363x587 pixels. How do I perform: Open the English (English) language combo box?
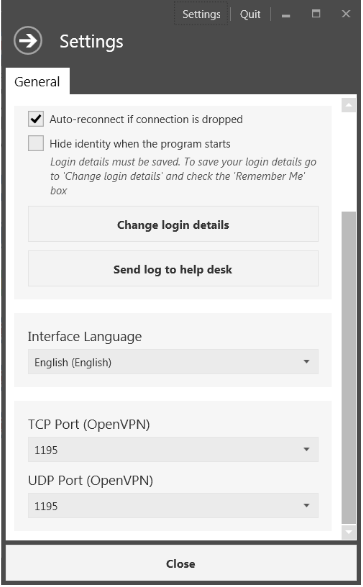click(173, 362)
